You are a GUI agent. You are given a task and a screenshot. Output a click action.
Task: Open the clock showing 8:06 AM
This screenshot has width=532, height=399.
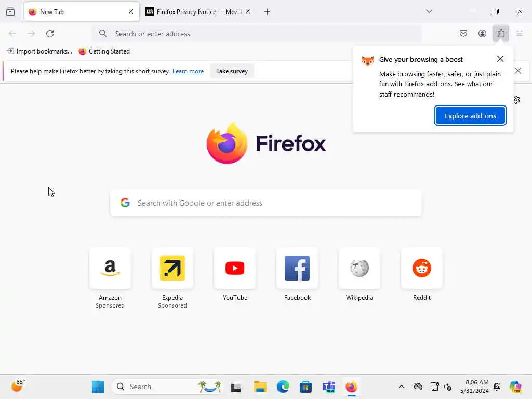coord(474,387)
